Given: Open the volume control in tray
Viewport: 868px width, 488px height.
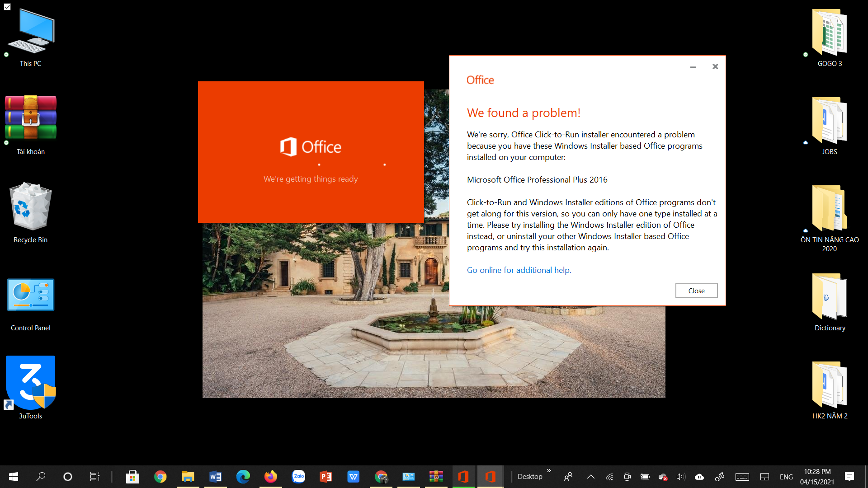Looking at the screenshot, I should pyautogui.click(x=681, y=477).
